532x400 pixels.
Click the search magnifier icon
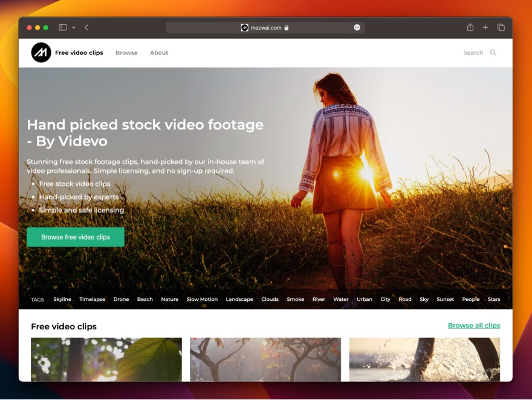coord(493,53)
